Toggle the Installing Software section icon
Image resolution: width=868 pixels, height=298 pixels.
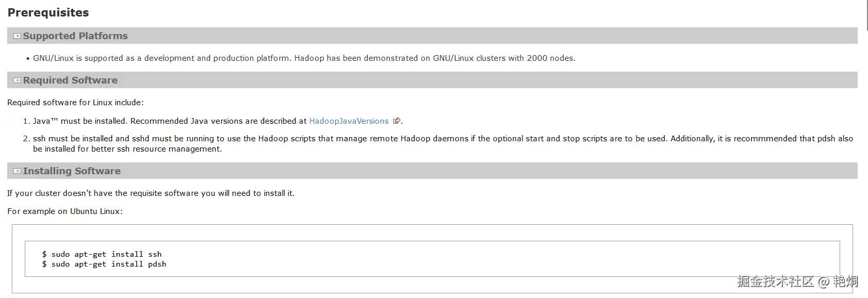(x=17, y=171)
